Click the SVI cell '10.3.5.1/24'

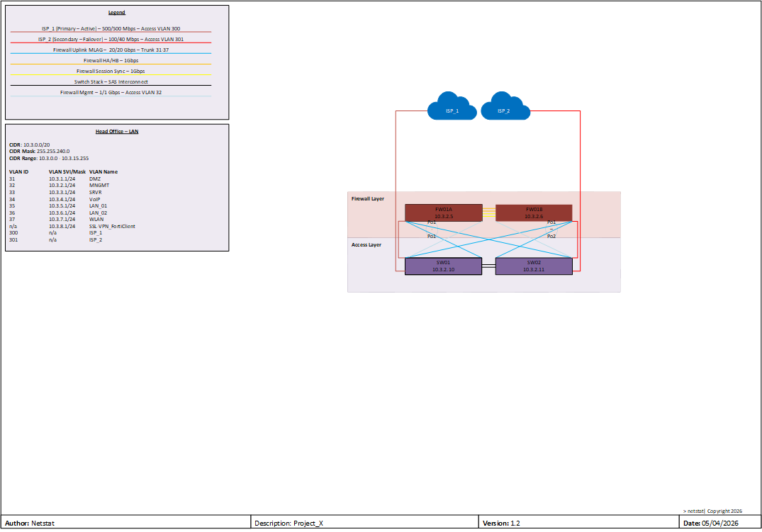[x=62, y=206]
